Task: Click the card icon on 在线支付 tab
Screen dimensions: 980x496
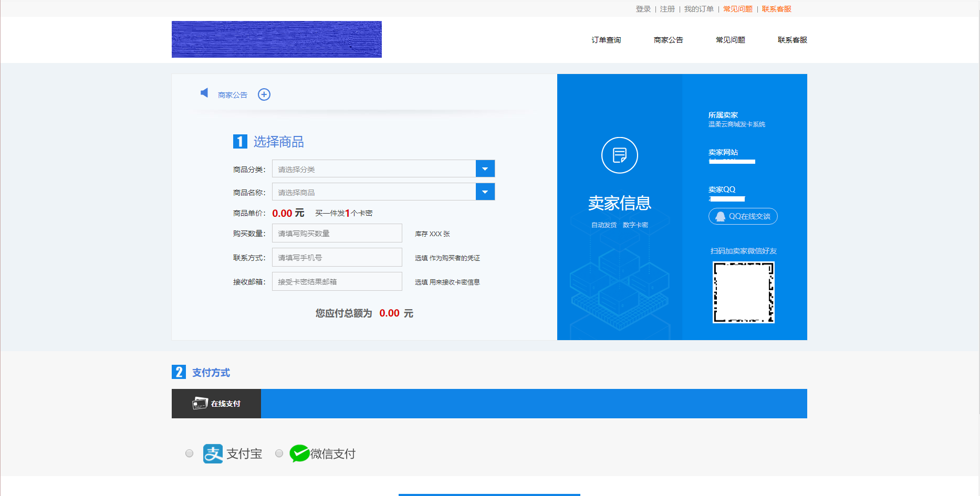Action: coord(199,403)
